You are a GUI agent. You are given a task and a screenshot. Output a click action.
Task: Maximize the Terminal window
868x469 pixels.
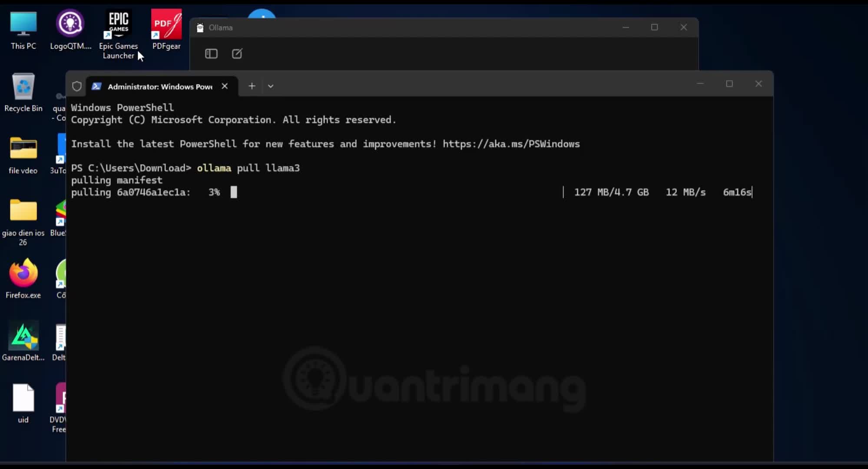point(729,83)
